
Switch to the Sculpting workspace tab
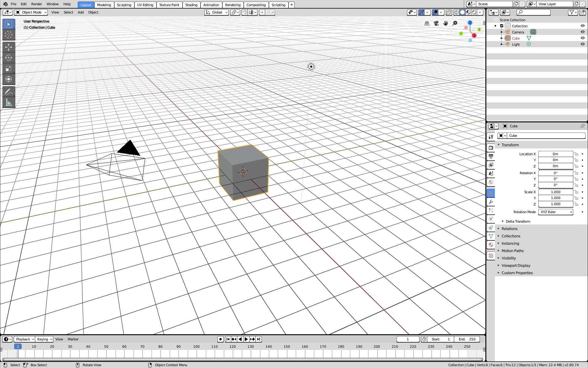pyautogui.click(x=124, y=5)
